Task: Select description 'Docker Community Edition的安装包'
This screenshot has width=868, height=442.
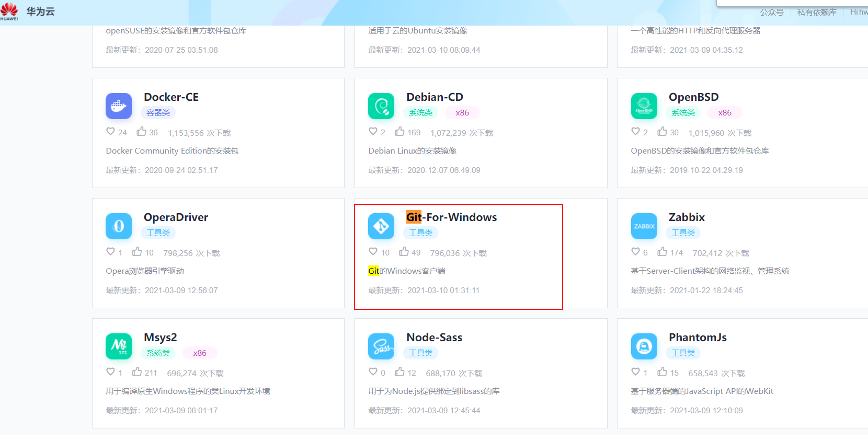Action: 172,151
